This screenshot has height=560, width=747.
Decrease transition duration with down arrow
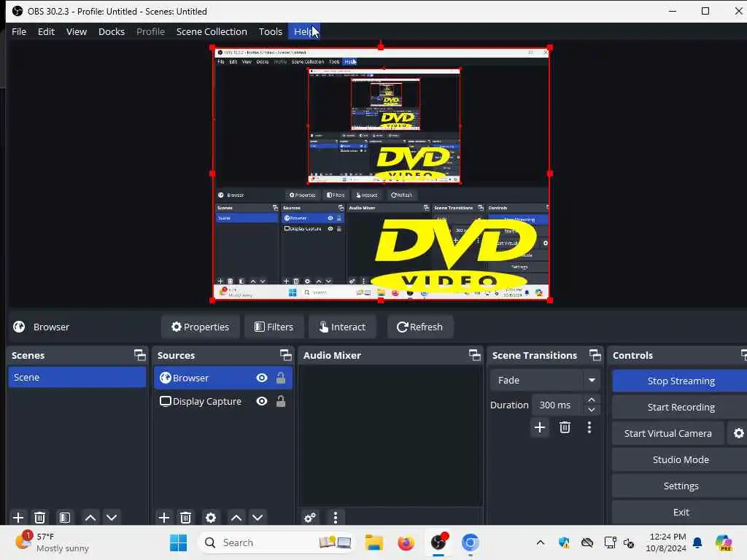[591, 410]
